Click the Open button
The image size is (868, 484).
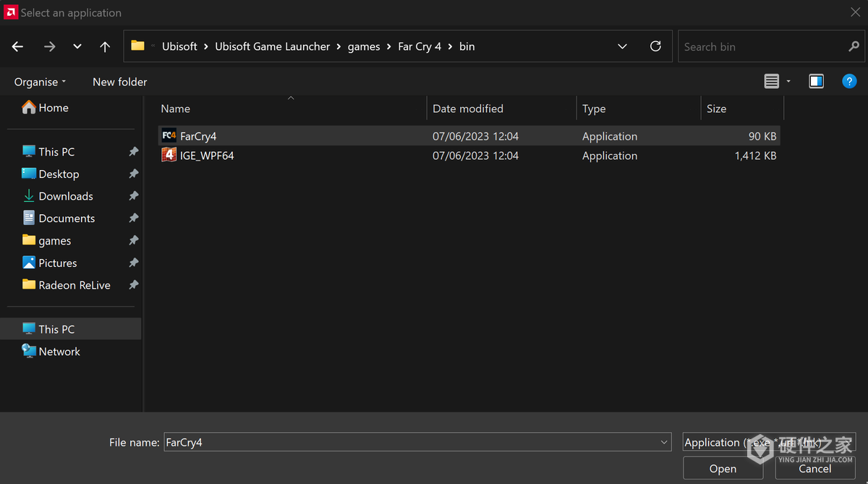(723, 469)
